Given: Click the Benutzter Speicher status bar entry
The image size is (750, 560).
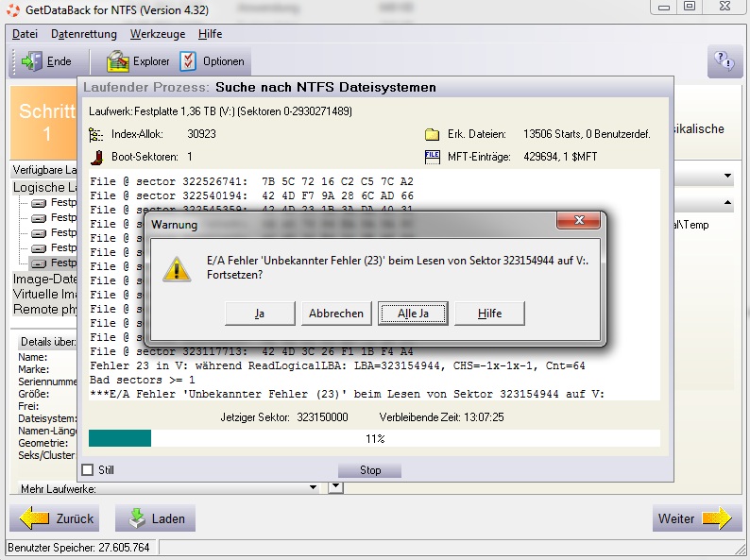Looking at the screenshot, I should [x=78, y=548].
